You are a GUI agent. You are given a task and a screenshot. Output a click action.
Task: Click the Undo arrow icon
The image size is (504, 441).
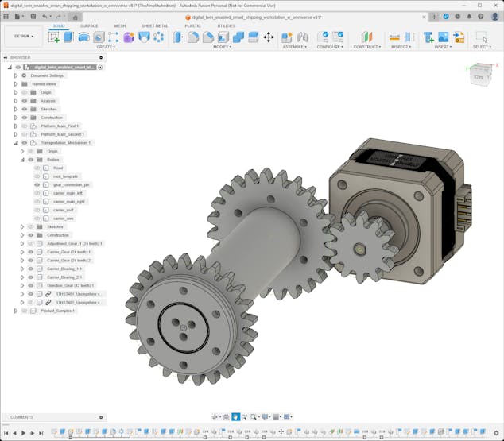click(45, 16)
